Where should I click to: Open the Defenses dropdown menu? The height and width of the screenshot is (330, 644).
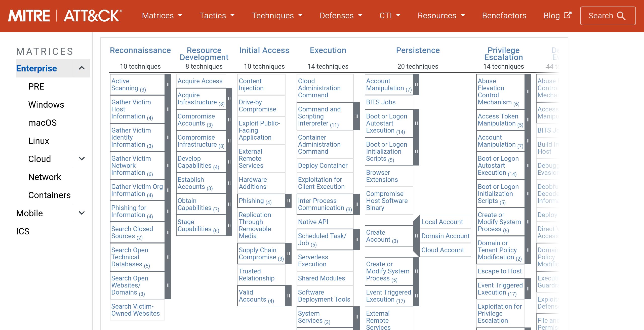click(x=341, y=16)
